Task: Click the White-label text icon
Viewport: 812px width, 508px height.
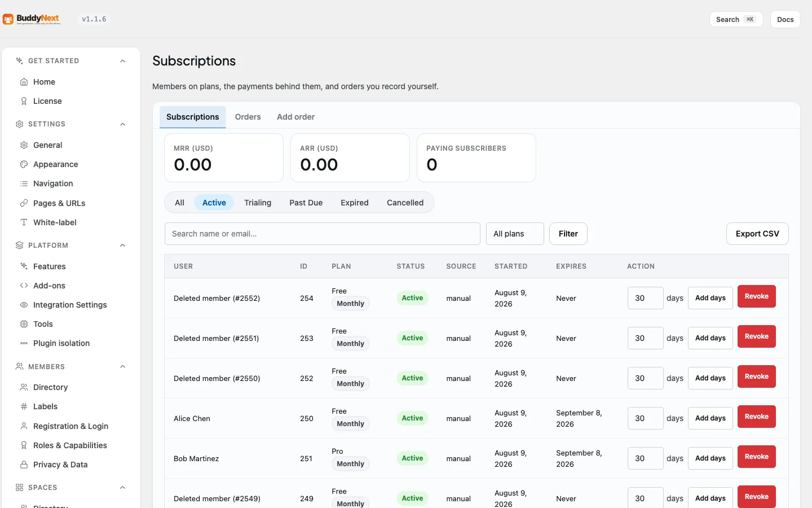Action: pos(24,222)
